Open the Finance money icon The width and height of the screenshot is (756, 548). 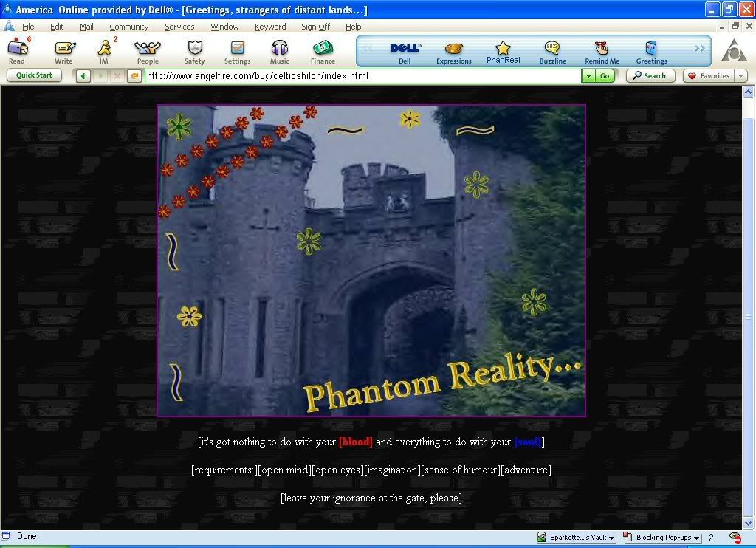point(323,49)
